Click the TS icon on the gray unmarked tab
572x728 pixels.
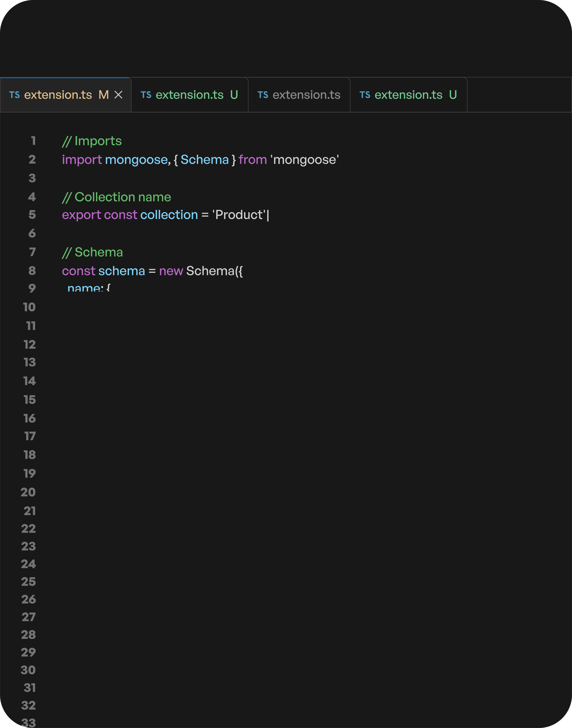263,95
